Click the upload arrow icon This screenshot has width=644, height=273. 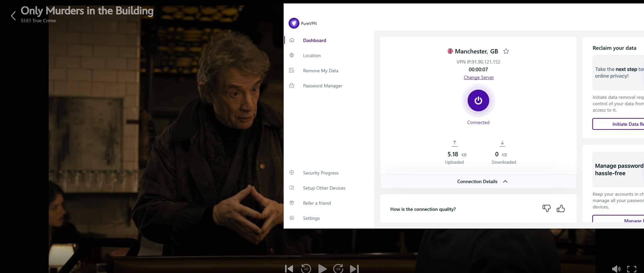click(x=455, y=143)
